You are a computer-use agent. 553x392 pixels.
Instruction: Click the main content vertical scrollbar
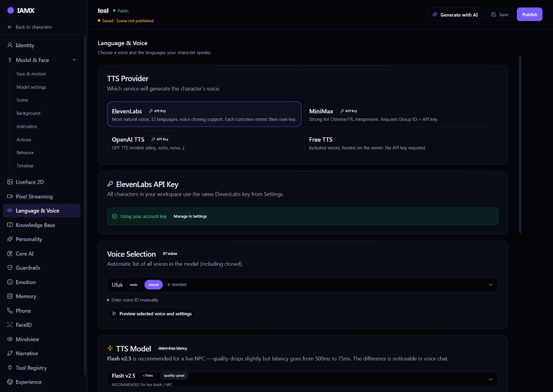(520, 145)
